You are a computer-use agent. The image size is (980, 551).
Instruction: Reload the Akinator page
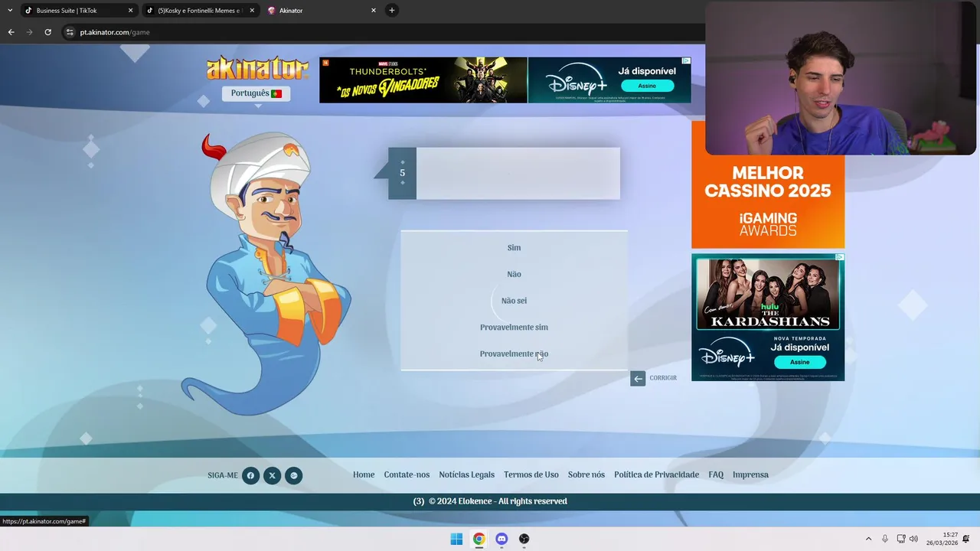click(47, 32)
